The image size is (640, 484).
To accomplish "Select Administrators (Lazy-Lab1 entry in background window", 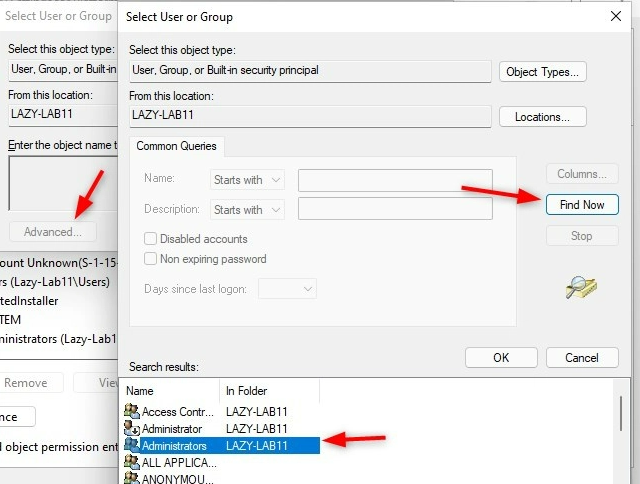I will click(x=59, y=339).
